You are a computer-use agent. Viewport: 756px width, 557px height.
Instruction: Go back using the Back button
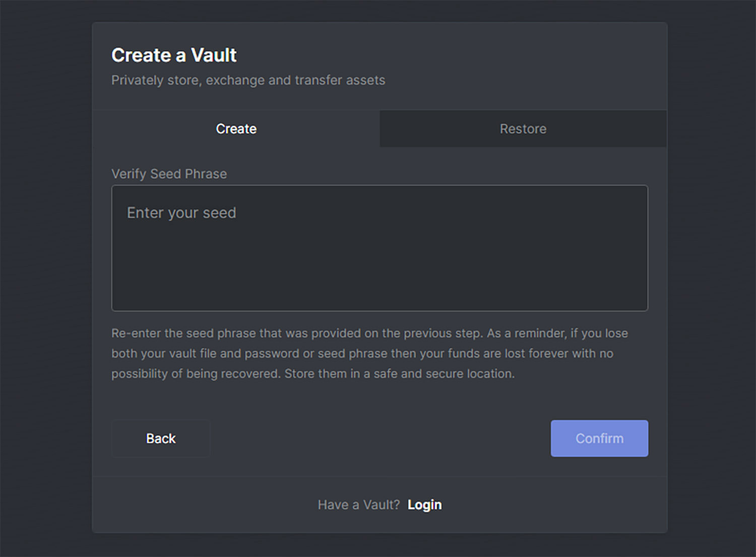pos(161,438)
